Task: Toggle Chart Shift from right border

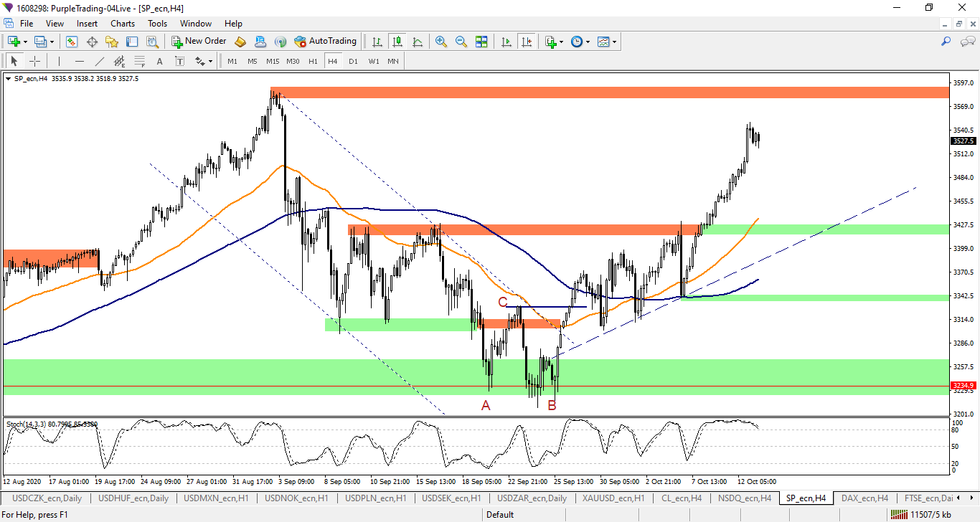Action: coord(527,42)
